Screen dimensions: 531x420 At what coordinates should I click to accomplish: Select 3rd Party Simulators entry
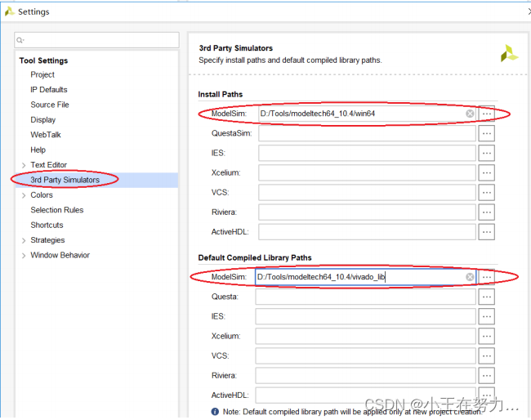coord(65,180)
